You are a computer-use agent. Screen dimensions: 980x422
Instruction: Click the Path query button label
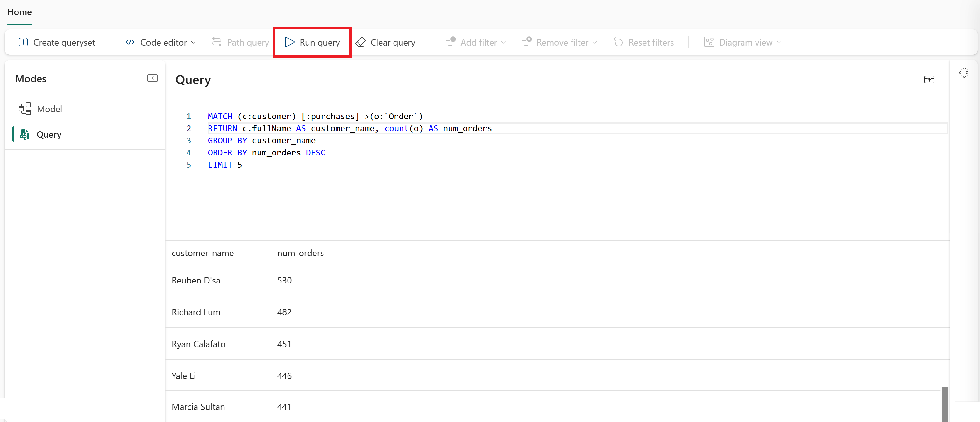pyautogui.click(x=248, y=43)
